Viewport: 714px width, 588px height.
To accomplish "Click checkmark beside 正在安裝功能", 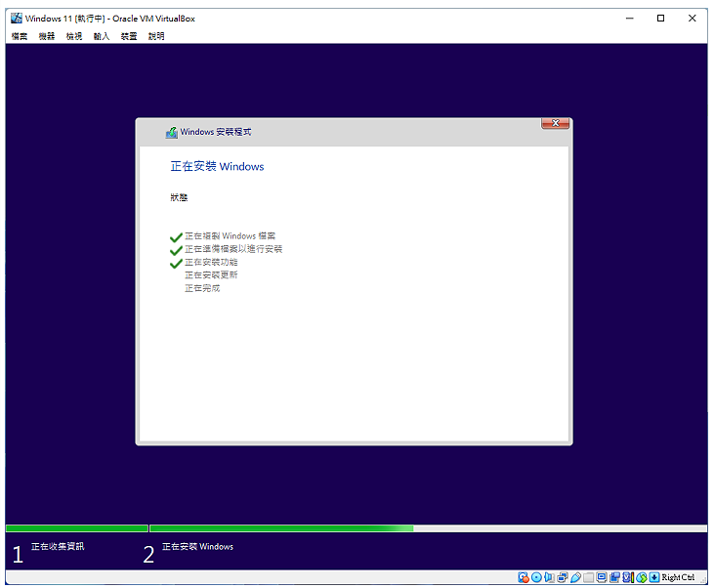I will click(x=176, y=264).
